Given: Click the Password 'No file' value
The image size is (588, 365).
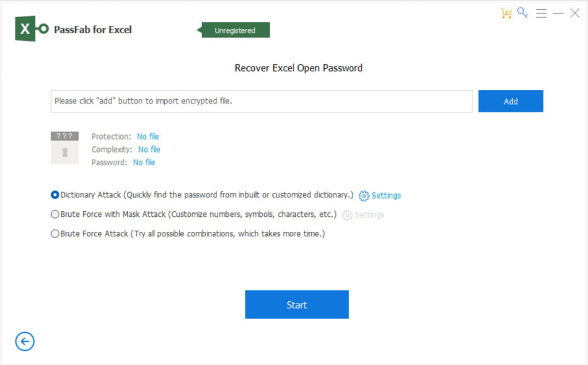Looking at the screenshot, I should 144,162.
